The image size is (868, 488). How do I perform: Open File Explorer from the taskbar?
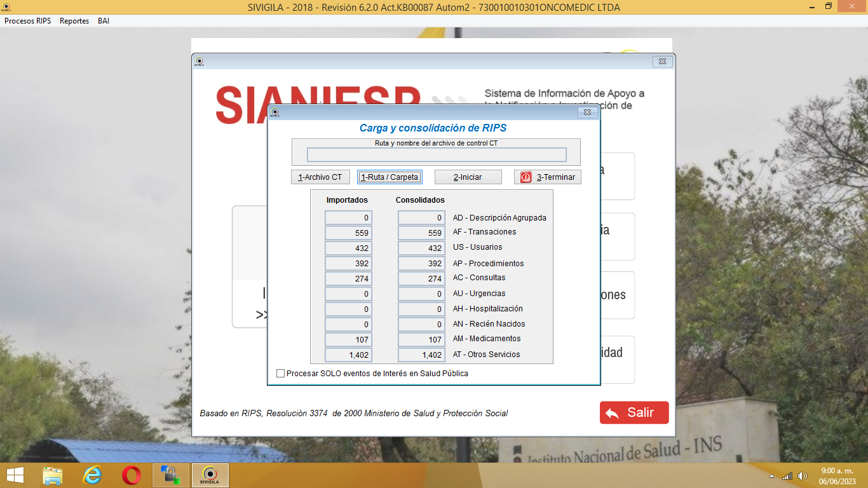tap(53, 475)
